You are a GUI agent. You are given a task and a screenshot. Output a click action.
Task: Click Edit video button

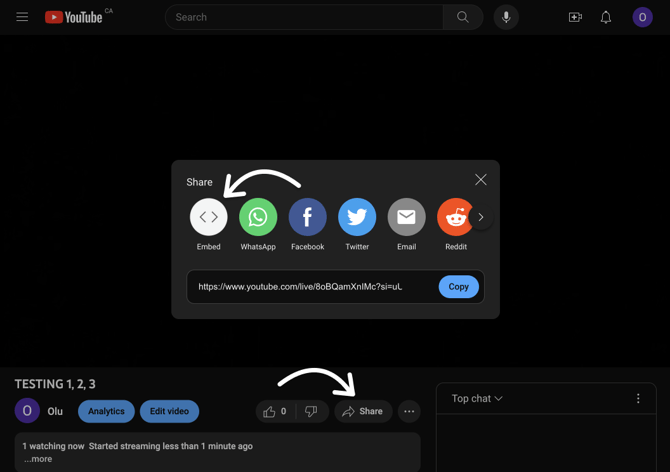coord(169,411)
